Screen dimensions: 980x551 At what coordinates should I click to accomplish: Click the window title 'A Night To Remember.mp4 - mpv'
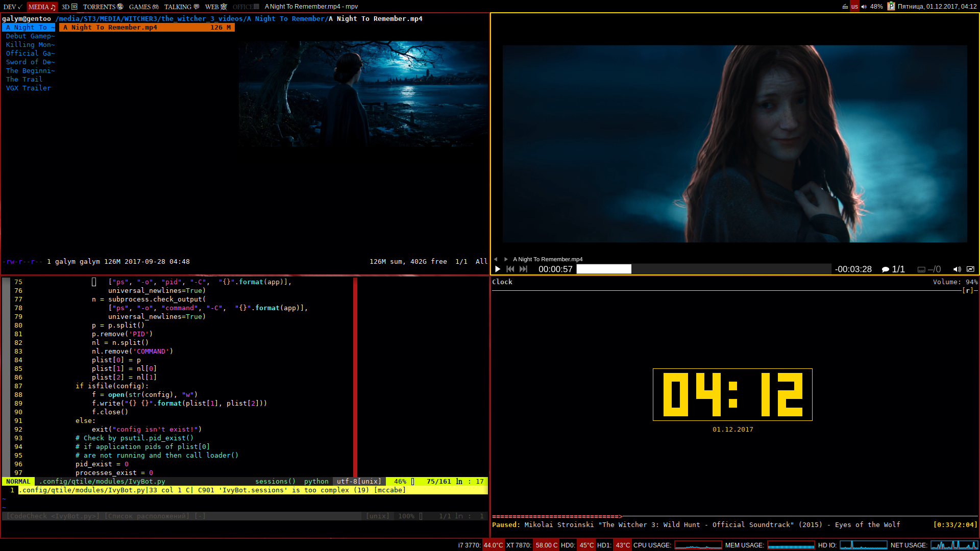point(311,7)
